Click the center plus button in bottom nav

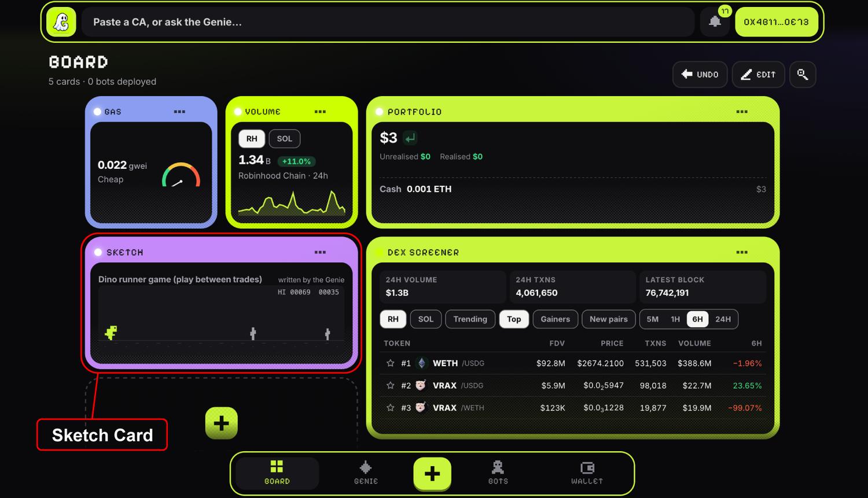click(x=432, y=474)
